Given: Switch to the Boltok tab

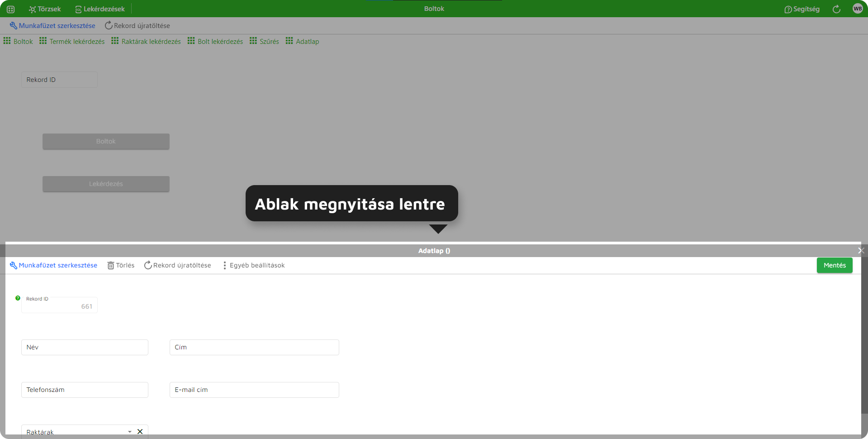Looking at the screenshot, I should click(18, 41).
